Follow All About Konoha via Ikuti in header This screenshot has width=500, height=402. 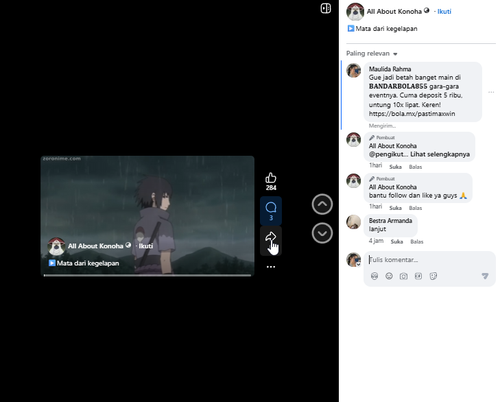tap(444, 12)
